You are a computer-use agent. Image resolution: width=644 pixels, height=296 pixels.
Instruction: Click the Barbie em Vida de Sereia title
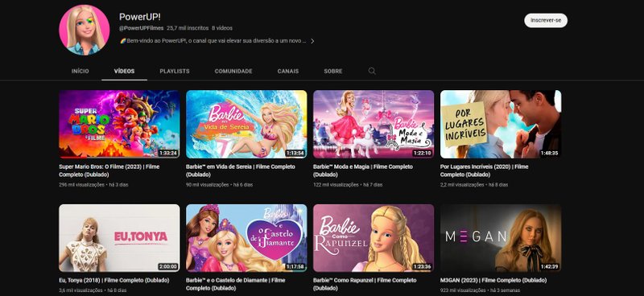[240, 171]
